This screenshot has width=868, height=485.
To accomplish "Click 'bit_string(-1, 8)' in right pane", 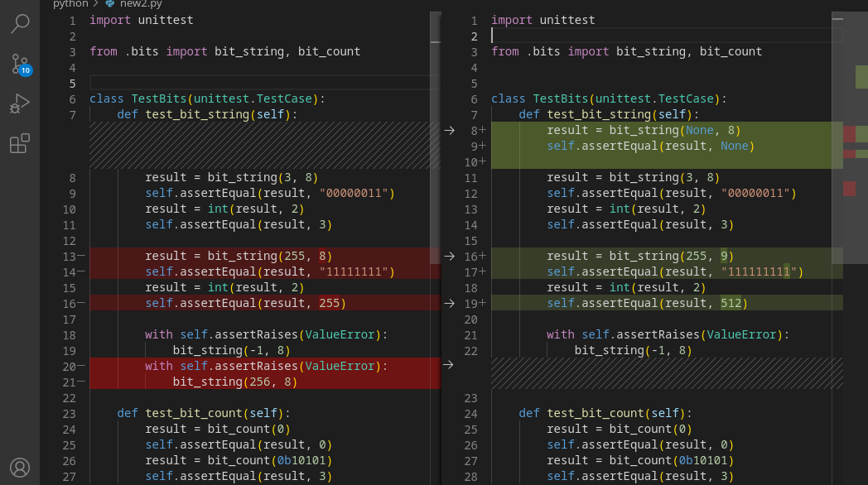I will [634, 350].
